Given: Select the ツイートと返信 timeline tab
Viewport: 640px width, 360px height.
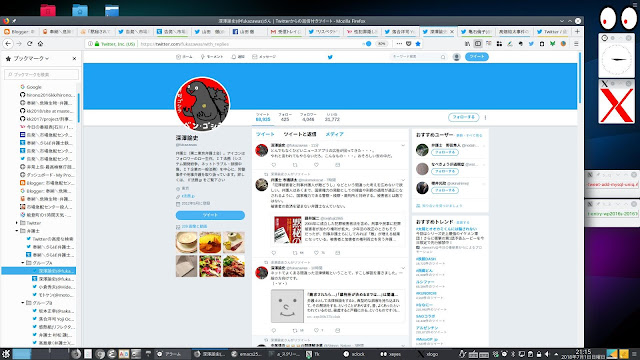Looking at the screenshot, I should pos(300,134).
